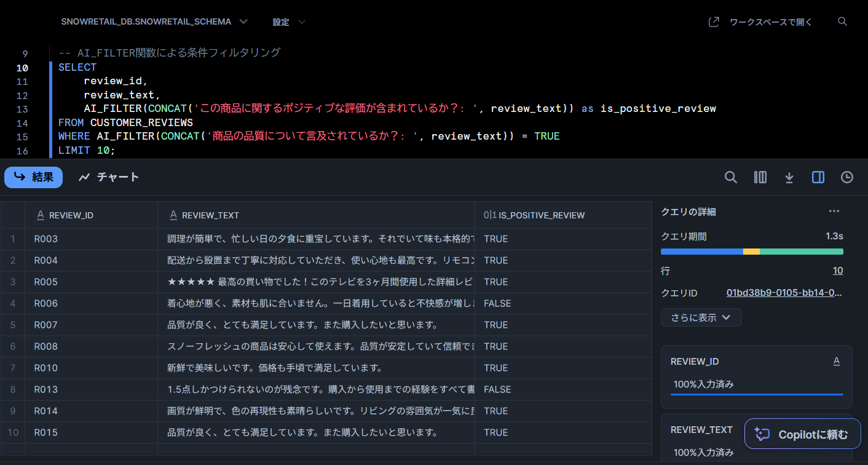868x465 pixels.
Task: Click the FALSE value in row R013
Action: (x=497, y=389)
